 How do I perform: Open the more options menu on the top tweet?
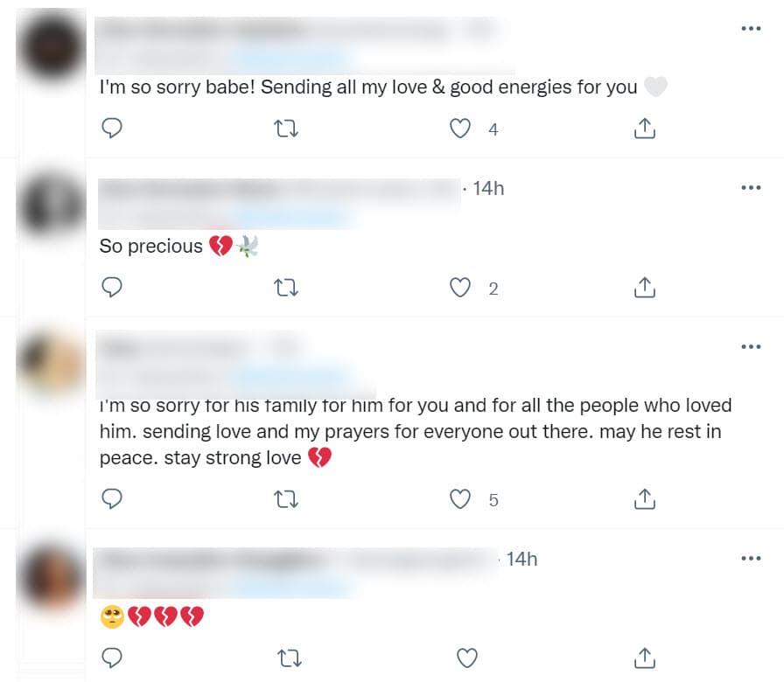coord(751,28)
